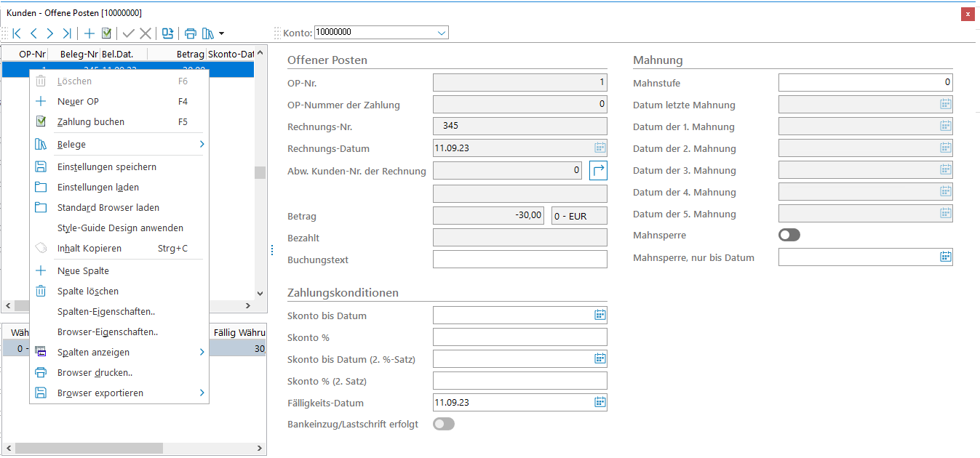Toggle the Mahnsperre switch
Screen dimensions: 980x458
[x=789, y=235]
